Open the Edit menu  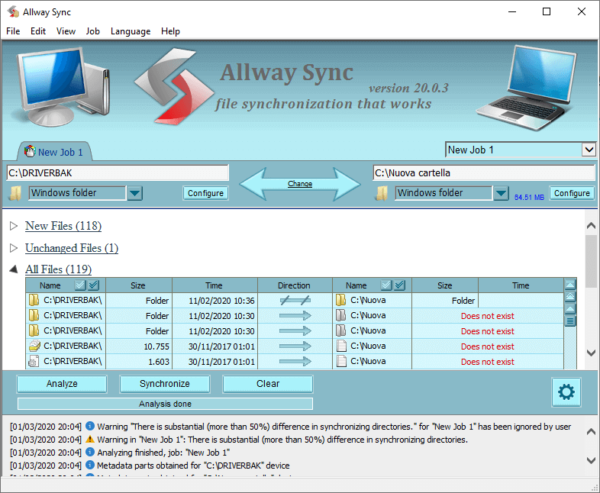pyautogui.click(x=38, y=31)
